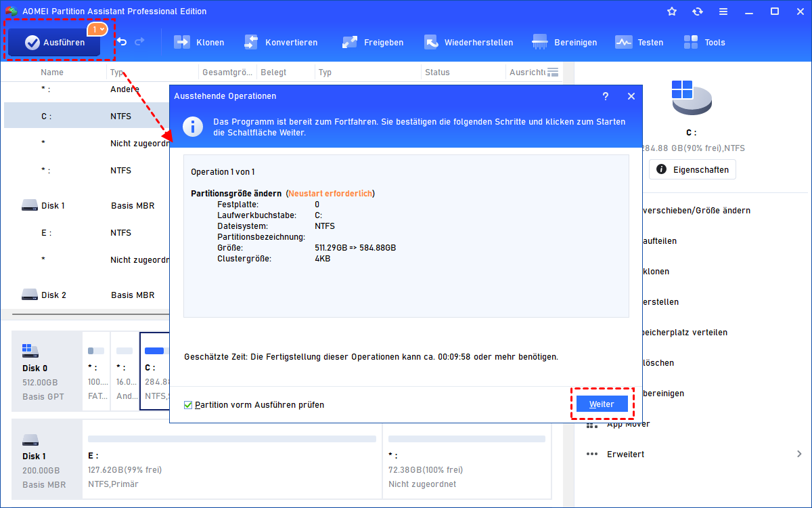Click the App Mover grid icon
812x508 pixels.
coord(592,423)
